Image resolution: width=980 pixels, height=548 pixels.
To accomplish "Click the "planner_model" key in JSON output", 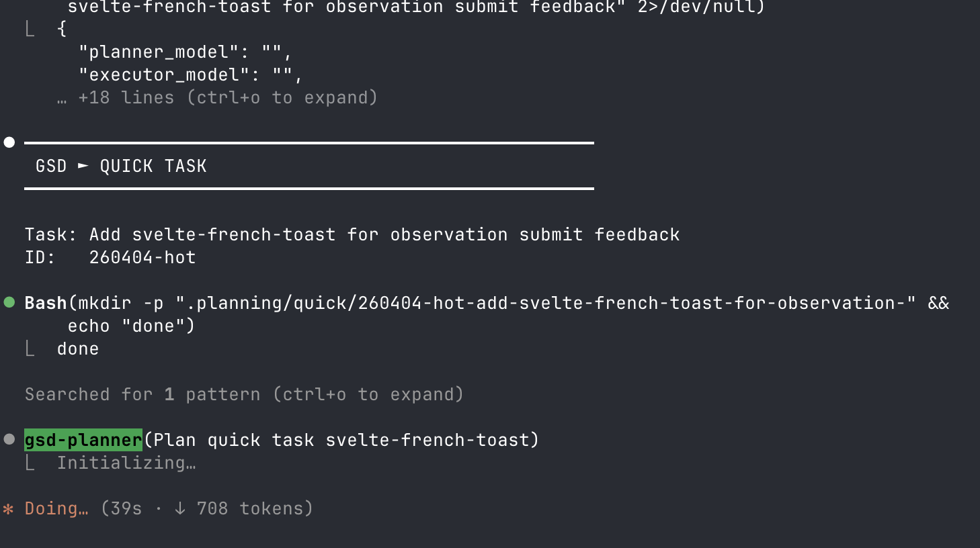I will (159, 52).
